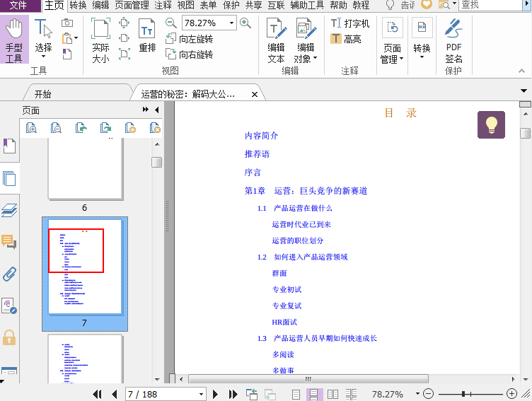Image resolution: width=532 pixels, height=401 pixels.
Task: Open the 内容简介 contents link
Action: pos(261,136)
